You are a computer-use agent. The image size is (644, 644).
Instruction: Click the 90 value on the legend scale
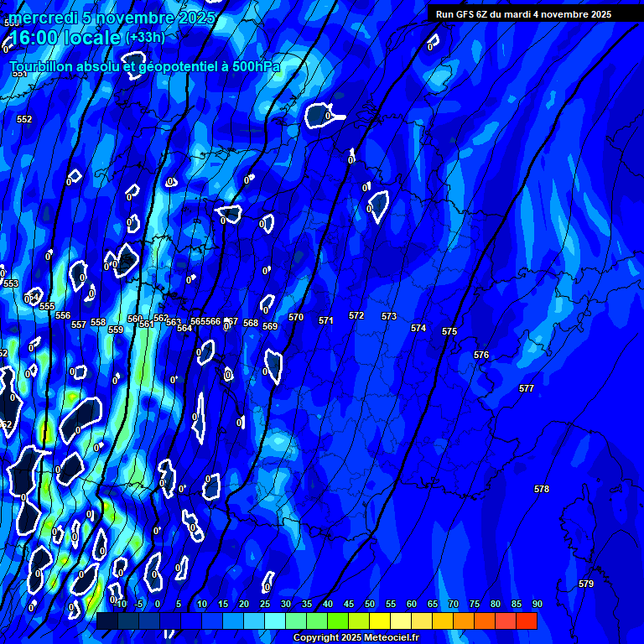[x=537, y=604]
